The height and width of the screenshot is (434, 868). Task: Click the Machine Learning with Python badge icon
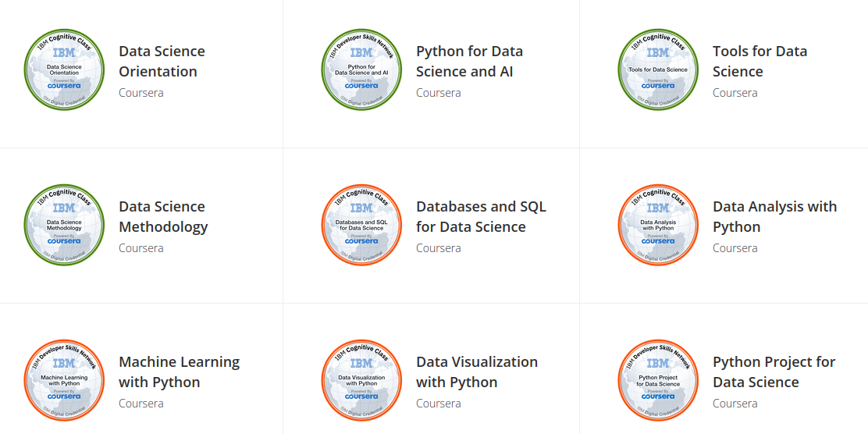(64, 380)
